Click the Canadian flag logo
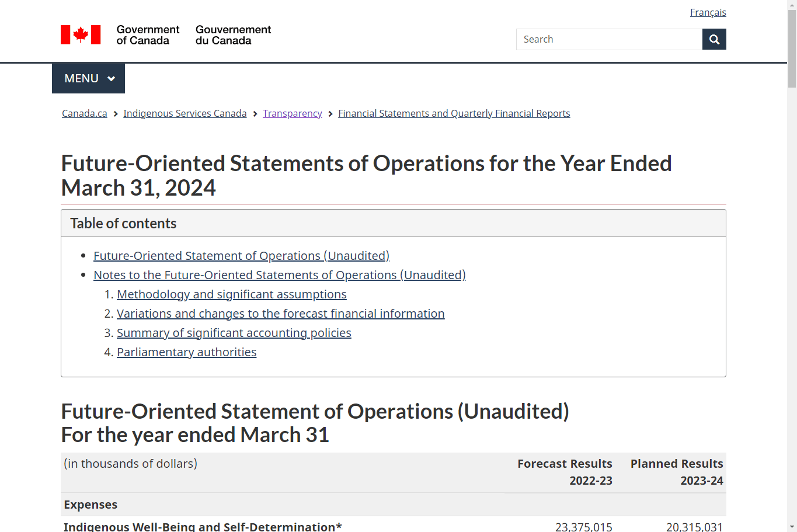Image resolution: width=797 pixels, height=532 pixels. tap(81, 34)
